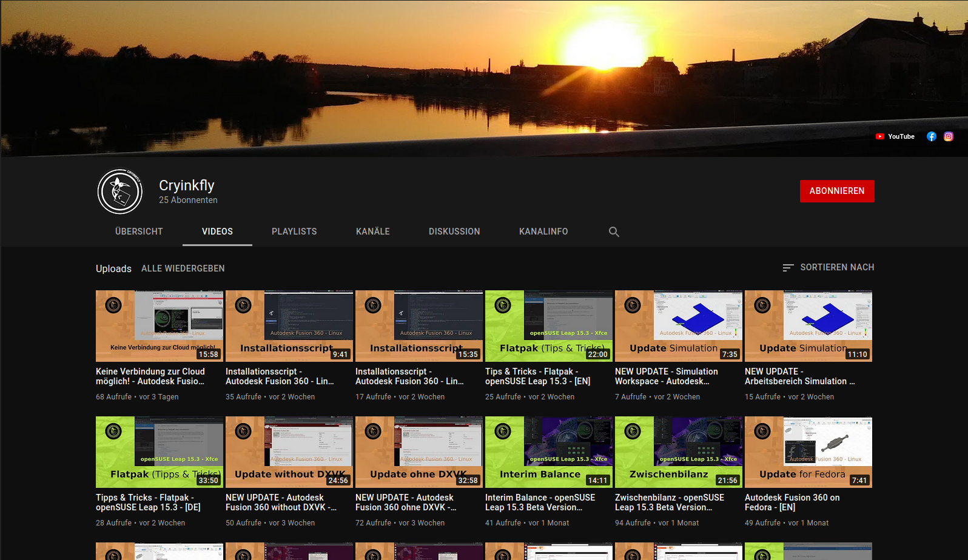Open the Sortieren nach sort menu
968x560 pixels.
point(829,267)
